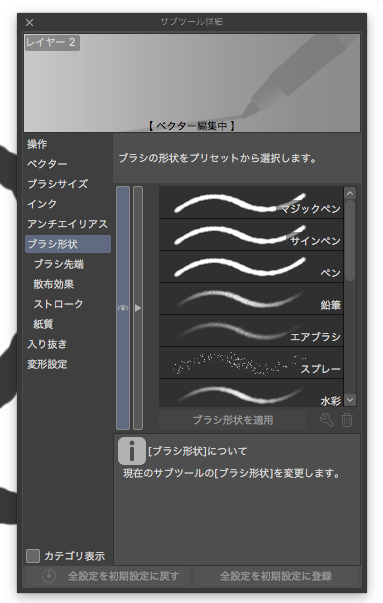Click the ブラシ形状を適用 button
Viewport: 383px width, 603px height.
(233, 420)
